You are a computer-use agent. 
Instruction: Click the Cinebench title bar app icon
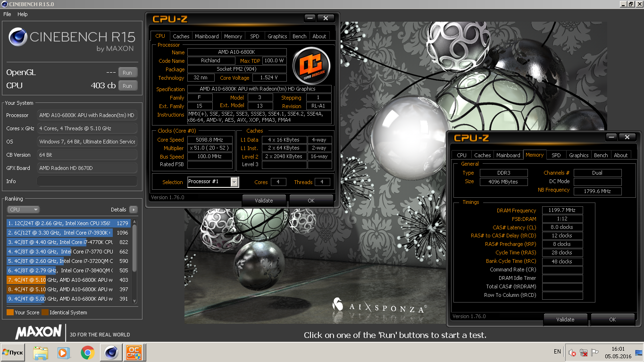[4, 4]
